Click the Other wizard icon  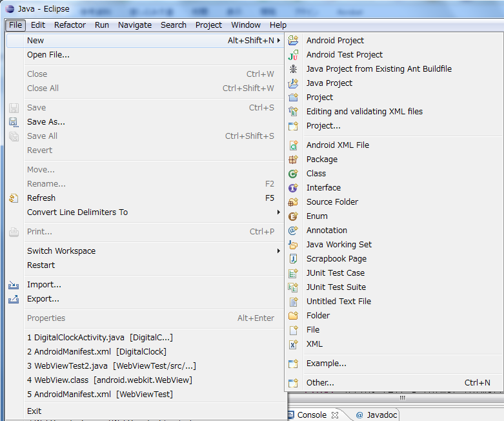293,383
